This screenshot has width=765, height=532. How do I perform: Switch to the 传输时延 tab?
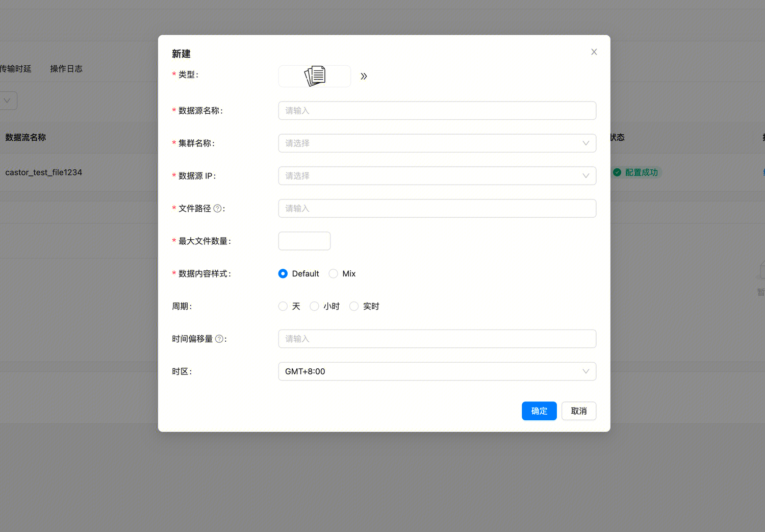[15, 69]
